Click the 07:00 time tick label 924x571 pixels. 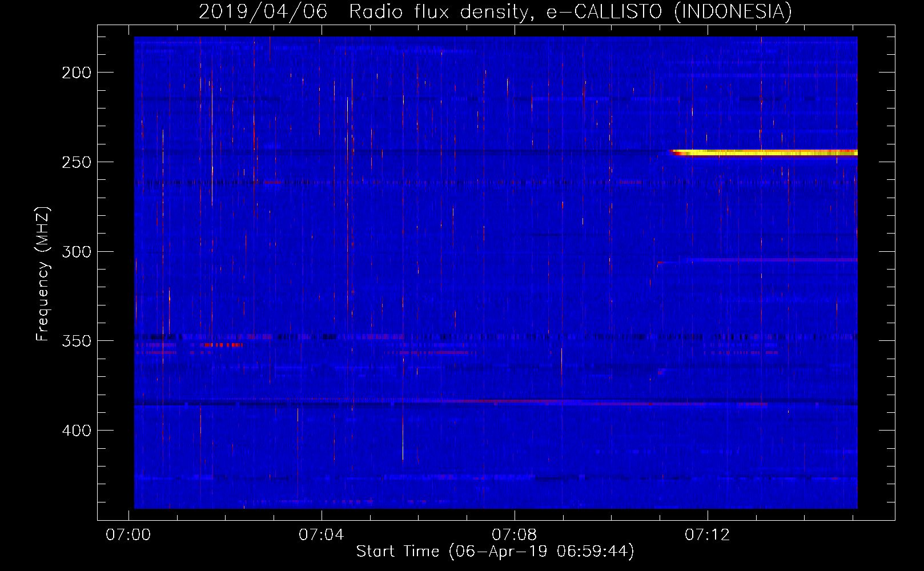[128, 535]
